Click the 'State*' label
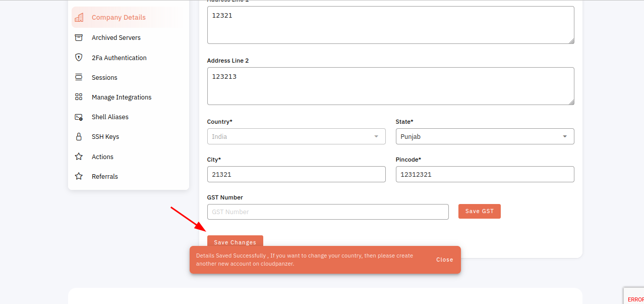Image resolution: width=644 pixels, height=304 pixels. pos(404,122)
